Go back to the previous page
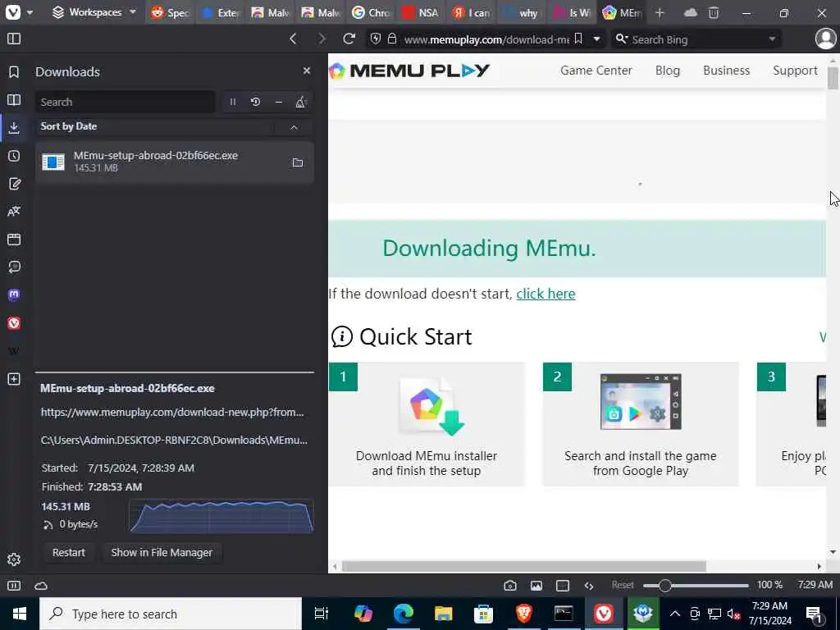Image resolution: width=840 pixels, height=630 pixels. click(x=293, y=39)
